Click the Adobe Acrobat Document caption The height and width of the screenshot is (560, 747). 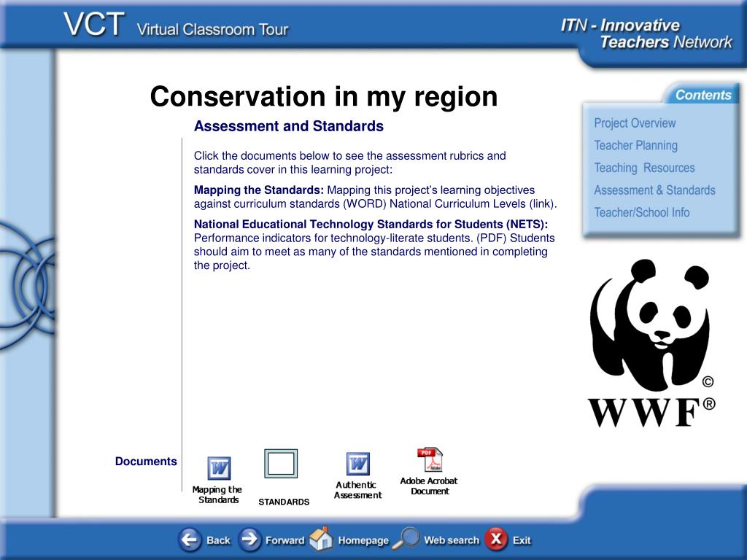click(x=429, y=486)
